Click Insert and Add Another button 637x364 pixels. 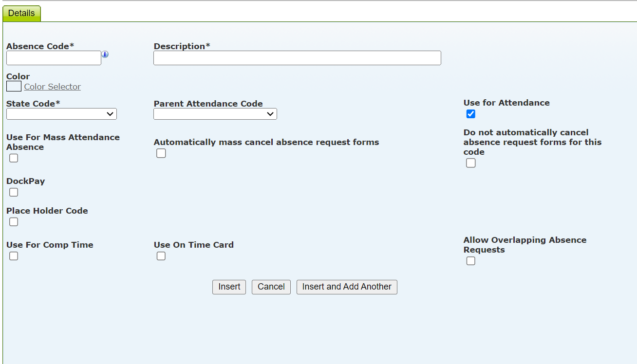coord(347,287)
